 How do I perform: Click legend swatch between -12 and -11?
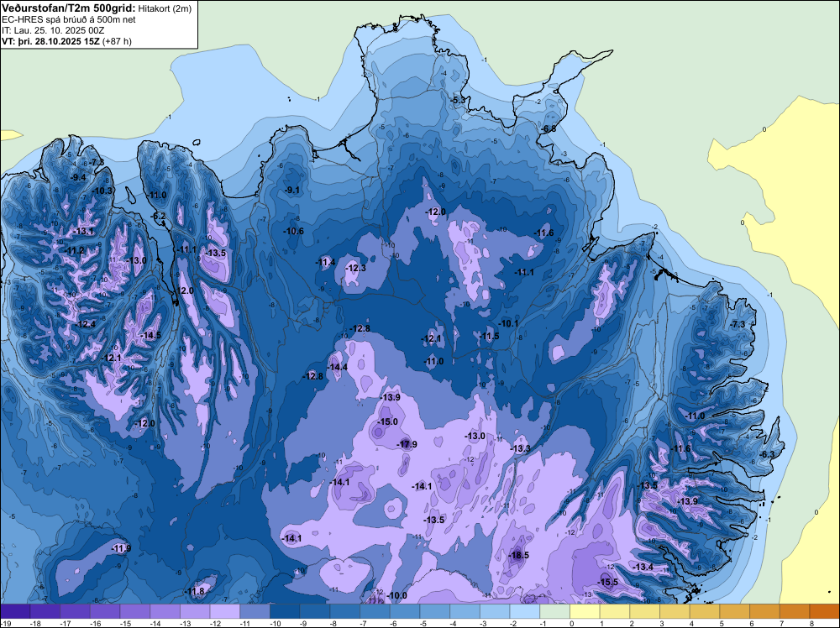[225, 611]
